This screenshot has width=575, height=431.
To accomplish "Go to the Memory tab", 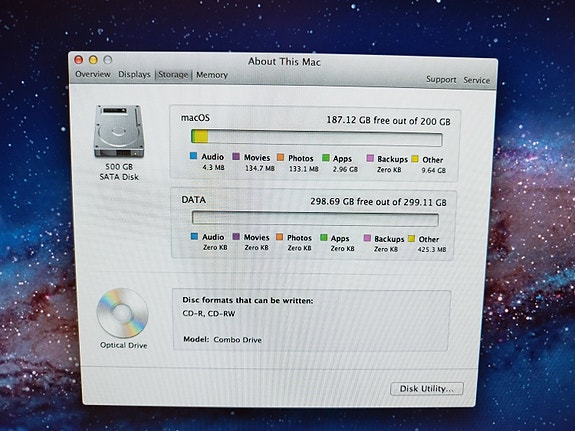I will coord(212,75).
